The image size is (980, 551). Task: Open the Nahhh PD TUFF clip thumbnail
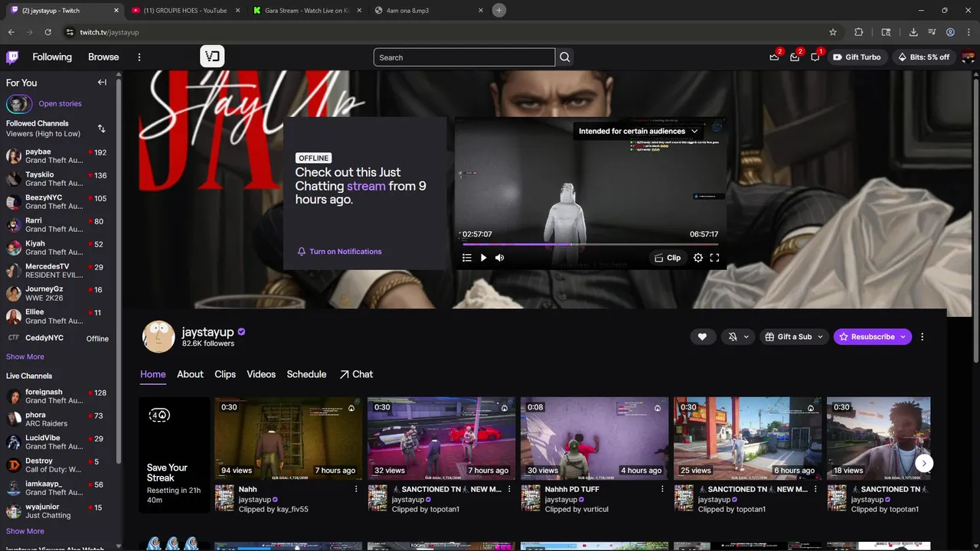coord(594,439)
